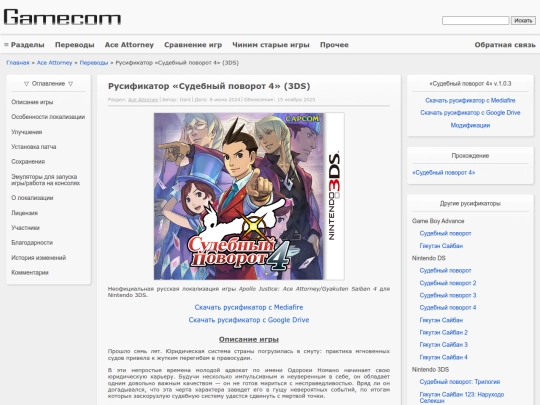Jump to Комментарии section

pyautogui.click(x=30, y=272)
